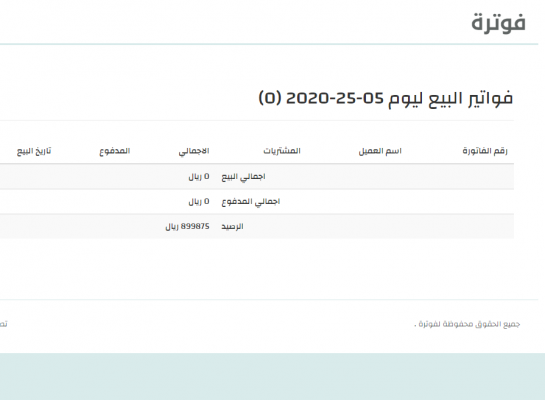
Task: Click the جميع الحقوق محفوظة لفوترة footer text
Action: [x=467, y=324]
